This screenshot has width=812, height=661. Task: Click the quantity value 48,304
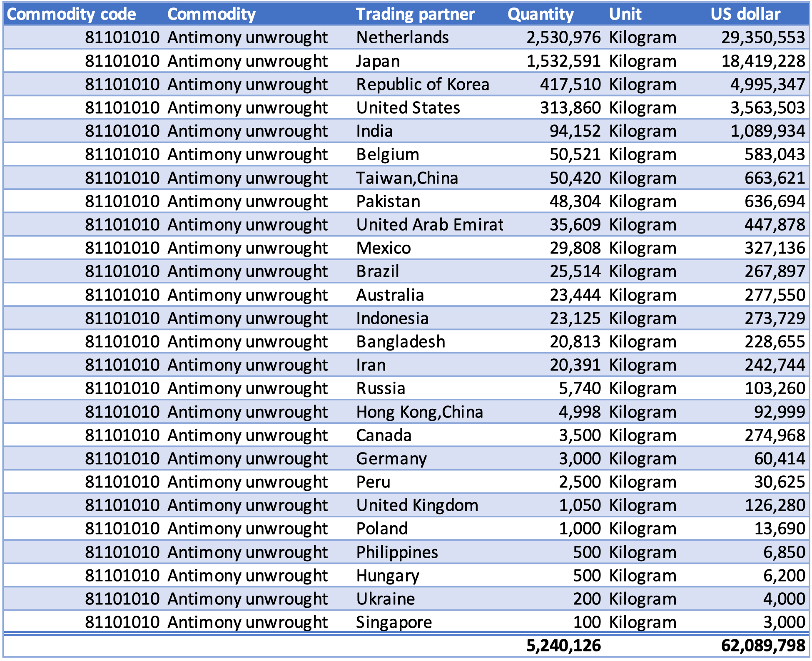point(575,201)
